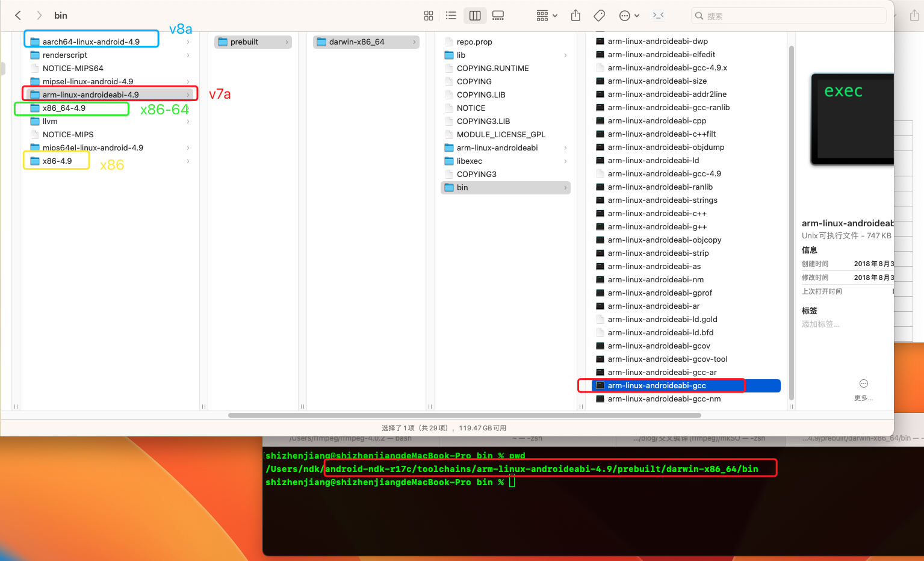
Task: Open the action menu with ellipsis icon
Action: [629, 16]
